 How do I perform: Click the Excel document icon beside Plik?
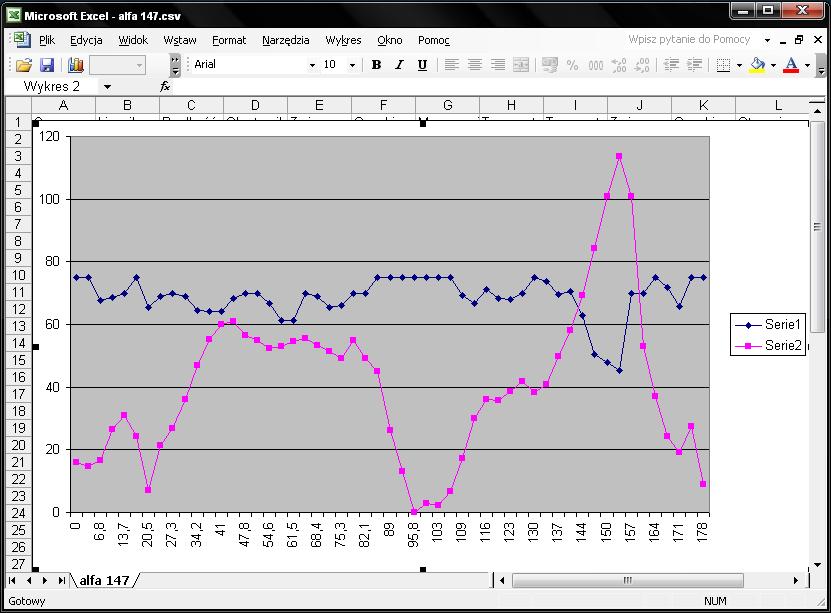point(22,40)
